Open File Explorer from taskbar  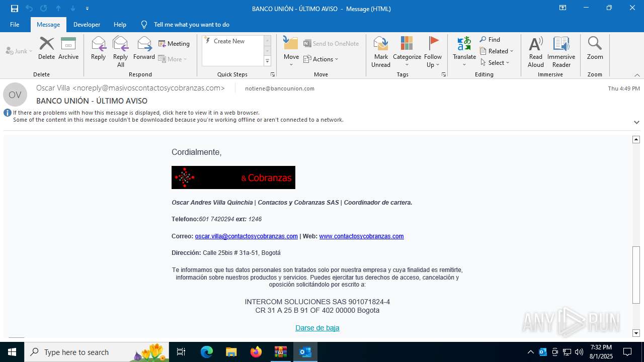coord(231,352)
